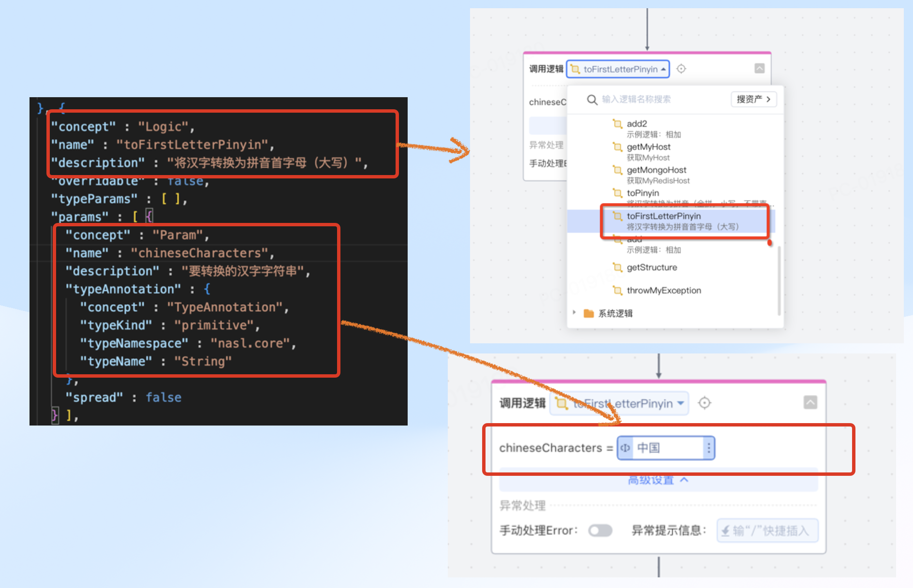Select toFirstLetterPinyin from the logic list
Screen dimensions: 913x588
click(663, 216)
